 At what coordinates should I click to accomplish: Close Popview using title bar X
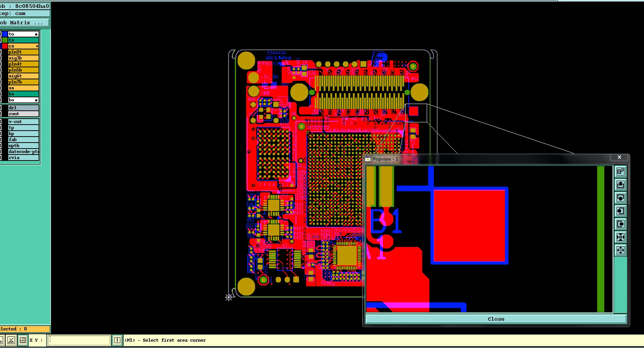coord(619,157)
